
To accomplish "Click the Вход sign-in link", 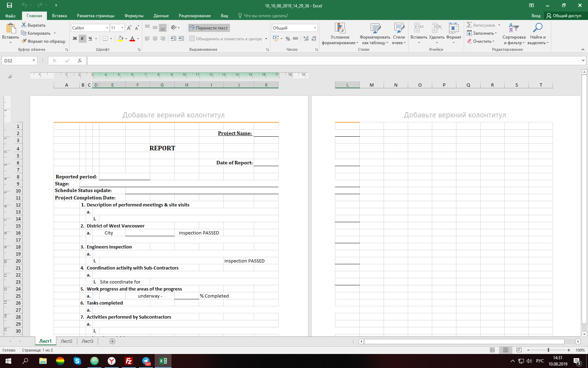I will pyautogui.click(x=536, y=16).
